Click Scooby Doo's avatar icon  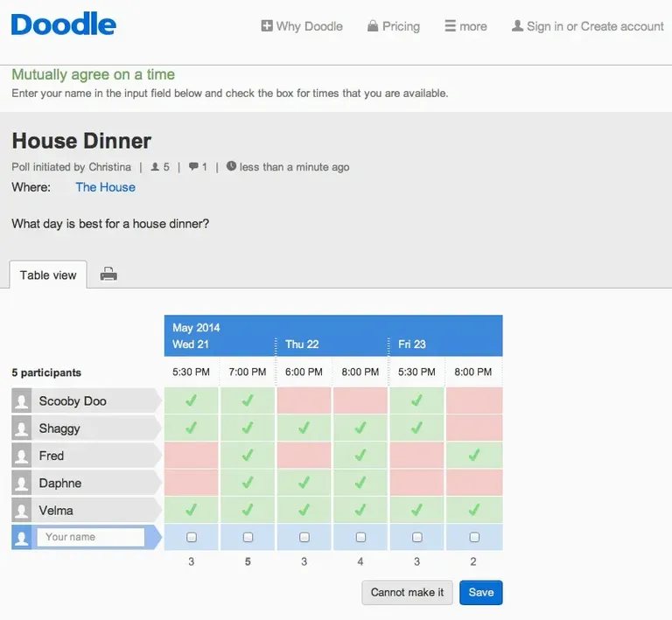click(23, 401)
